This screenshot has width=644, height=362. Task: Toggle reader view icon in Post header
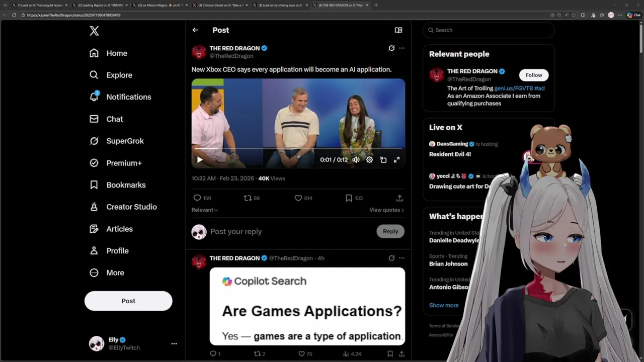tap(398, 30)
